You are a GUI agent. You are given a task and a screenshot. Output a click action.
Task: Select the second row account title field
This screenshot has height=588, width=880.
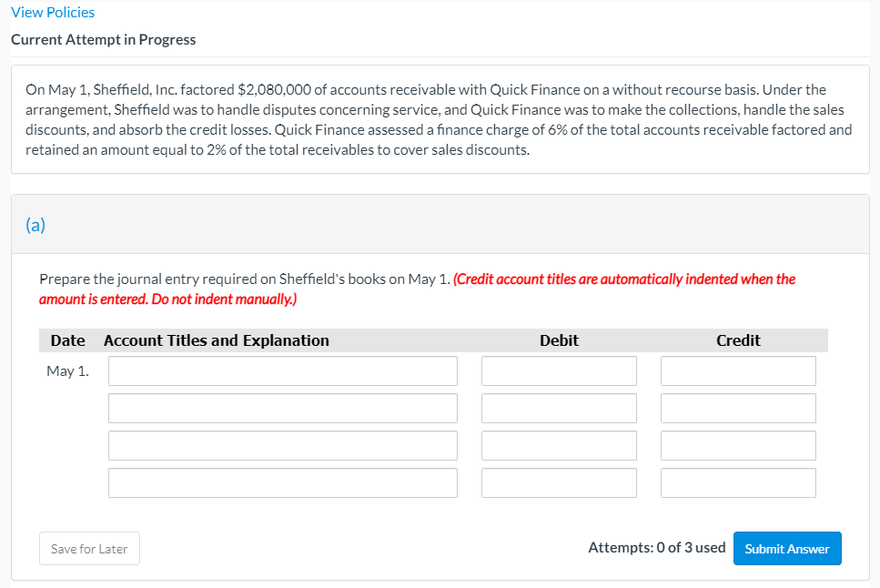point(283,409)
